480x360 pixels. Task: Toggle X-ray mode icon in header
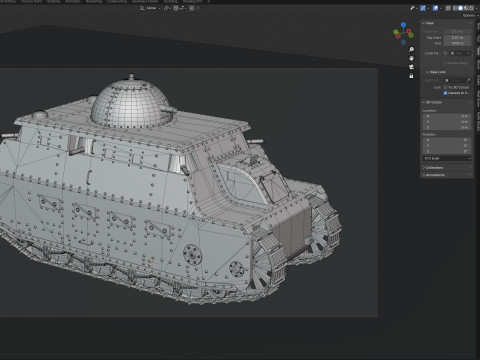pyautogui.click(x=448, y=8)
